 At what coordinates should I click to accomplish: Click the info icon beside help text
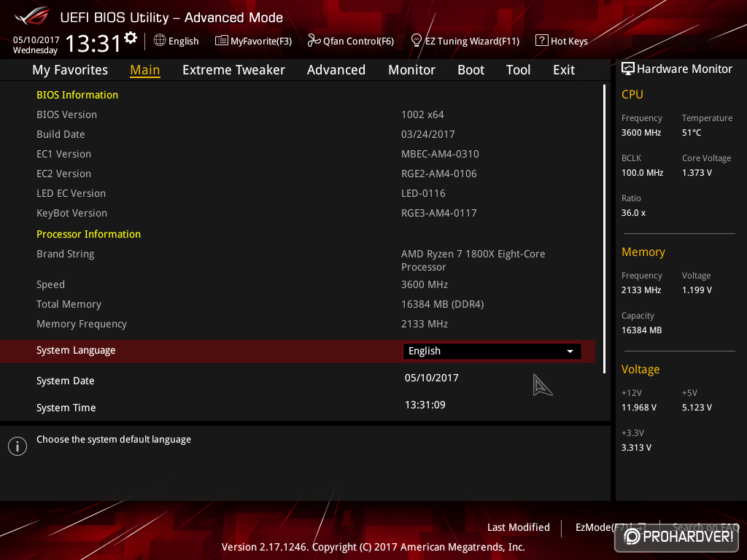pyautogui.click(x=18, y=446)
